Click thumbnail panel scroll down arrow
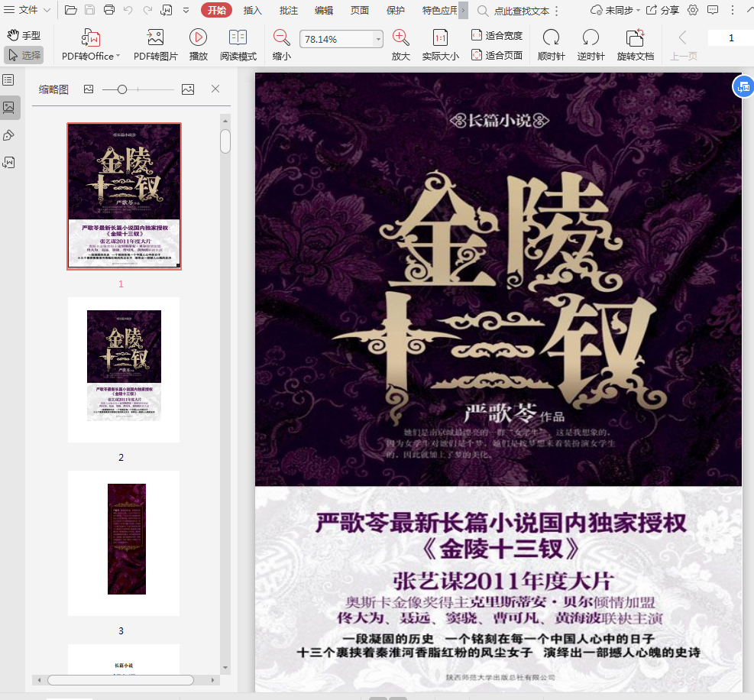 pos(225,668)
